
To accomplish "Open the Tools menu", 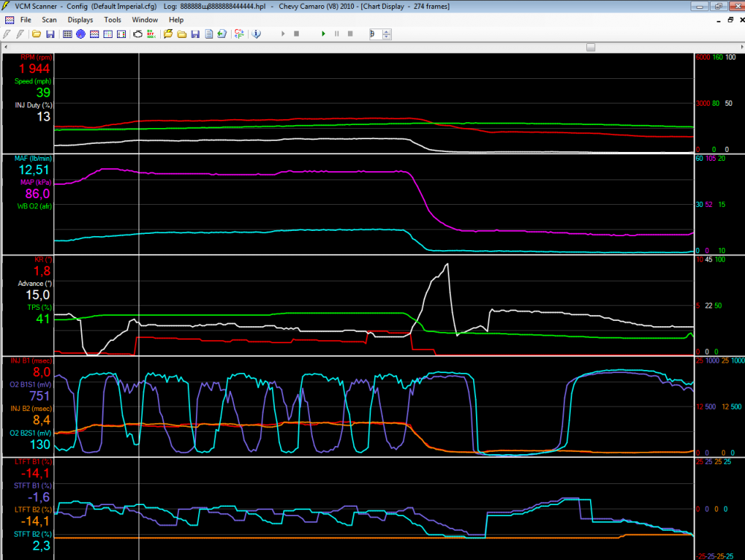I will (x=112, y=19).
